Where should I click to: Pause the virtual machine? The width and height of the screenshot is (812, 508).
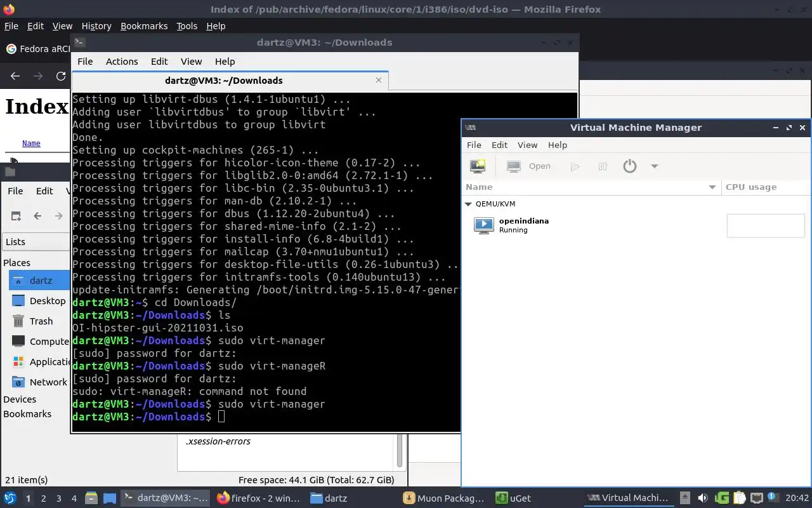[603, 166]
